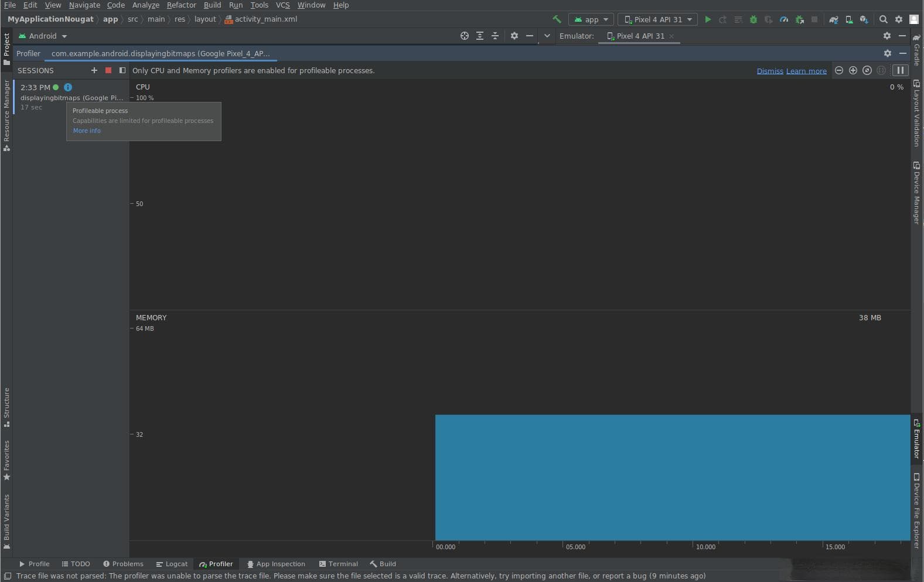Open the Android project view dropdown
Image resolution: width=924 pixels, height=582 pixels.
point(43,36)
